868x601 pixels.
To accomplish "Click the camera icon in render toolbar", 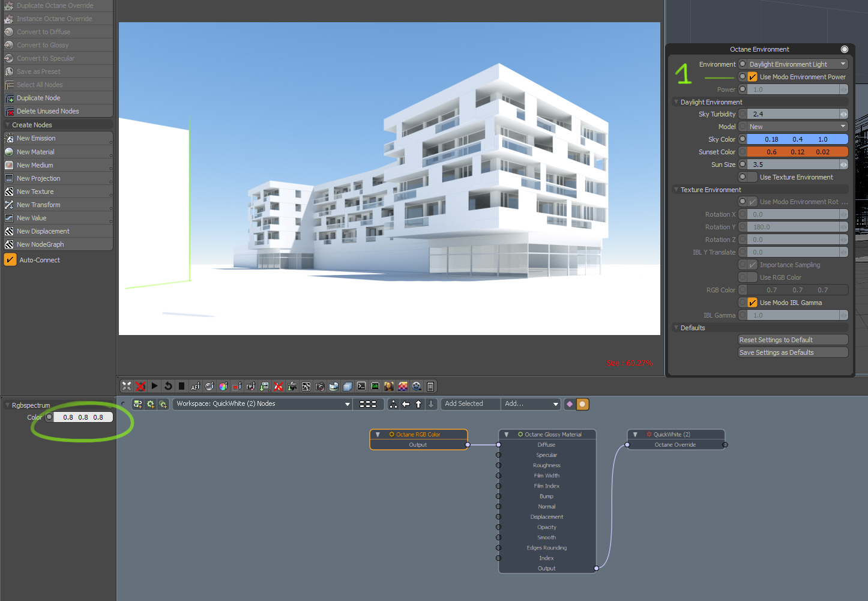I will point(320,386).
